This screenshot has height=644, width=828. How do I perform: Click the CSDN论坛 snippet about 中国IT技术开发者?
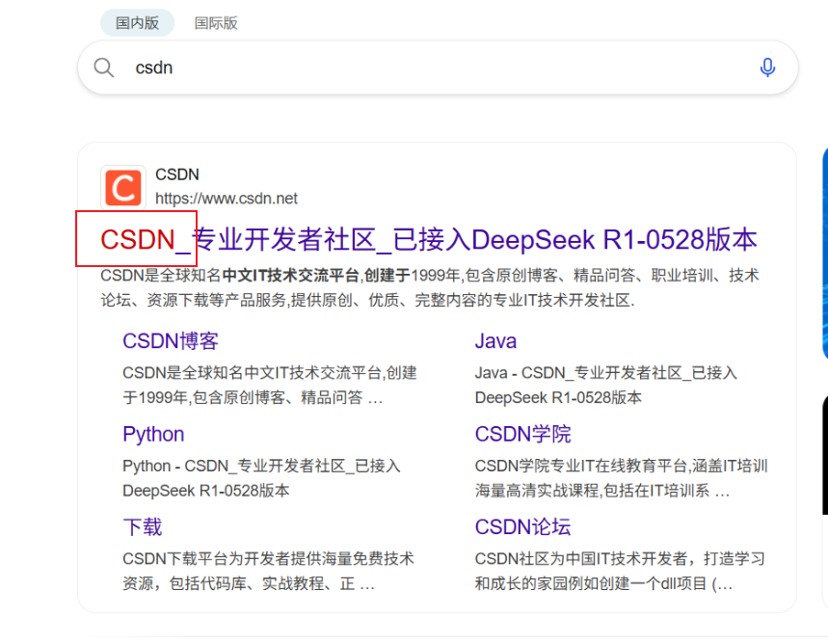tap(620, 571)
